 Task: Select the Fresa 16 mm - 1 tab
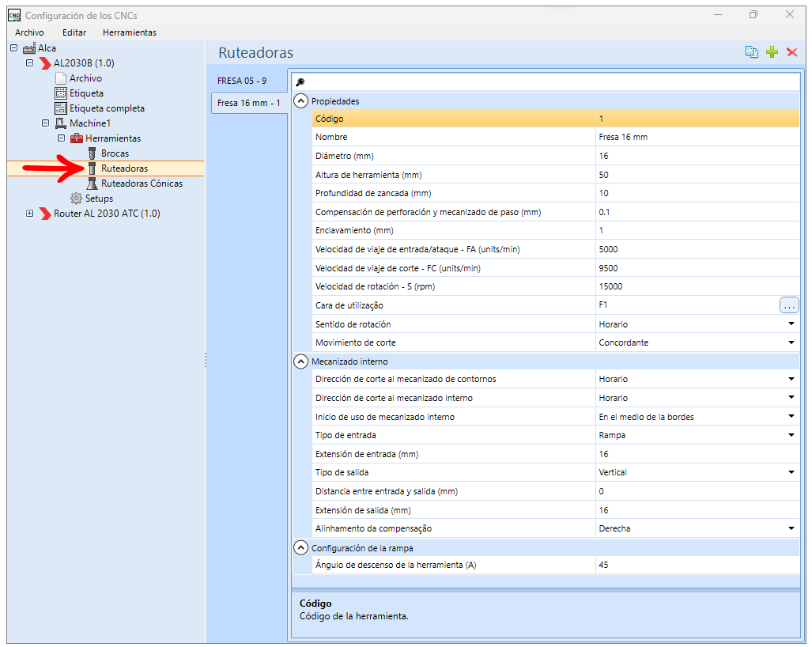coord(248,103)
